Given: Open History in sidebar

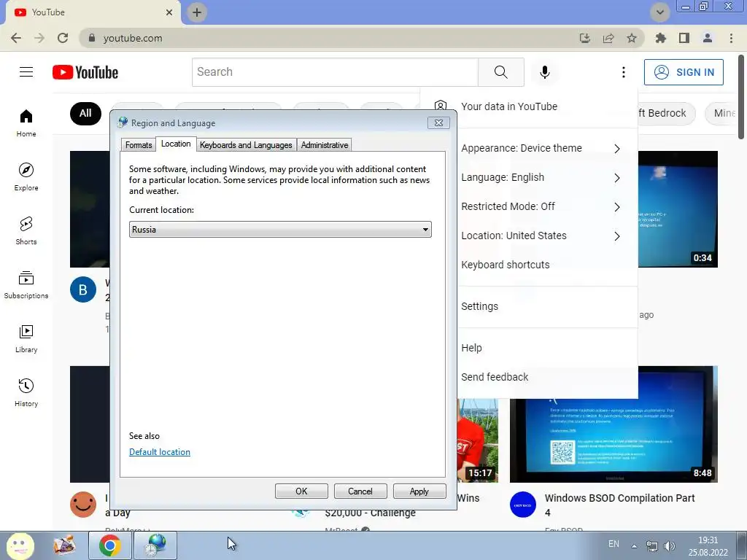Looking at the screenshot, I should point(26,392).
